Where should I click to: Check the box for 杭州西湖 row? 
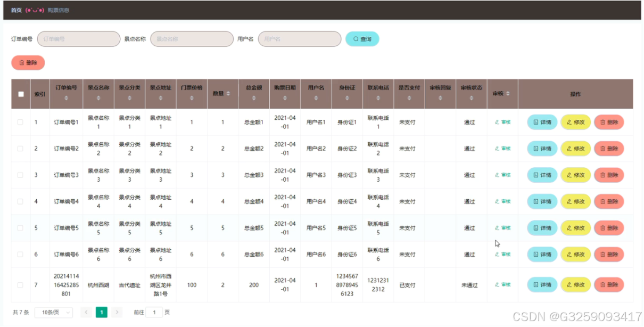[20, 285]
